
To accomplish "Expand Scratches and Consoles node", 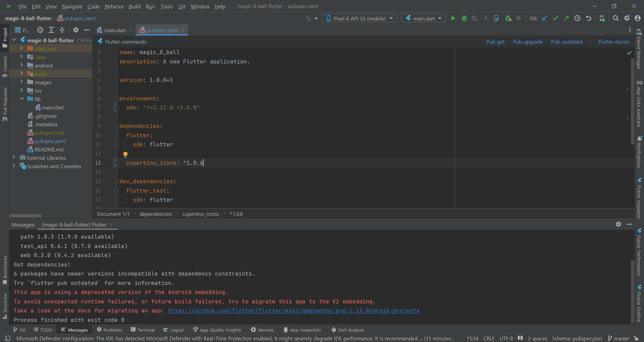I will tap(14, 166).
